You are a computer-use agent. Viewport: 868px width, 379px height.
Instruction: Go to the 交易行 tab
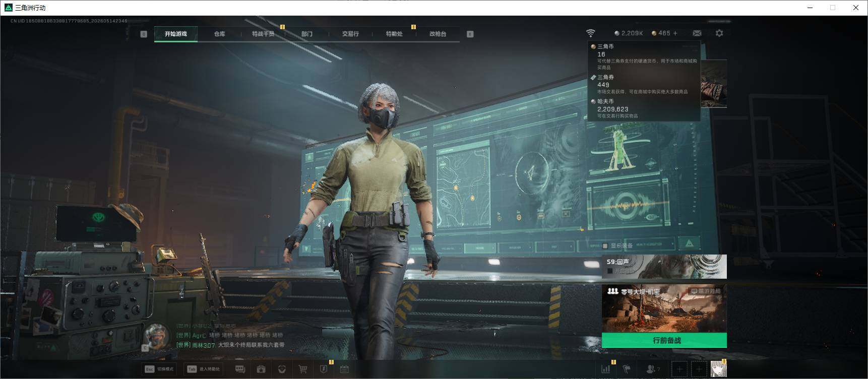point(350,34)
